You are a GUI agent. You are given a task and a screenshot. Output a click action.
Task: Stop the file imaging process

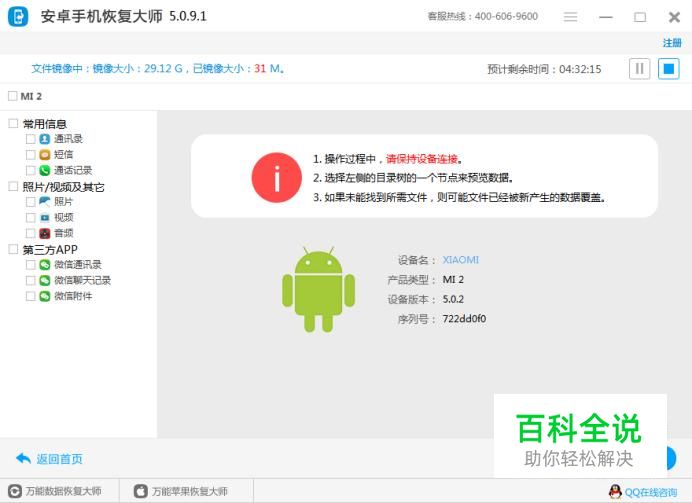(x=669, y=69)
